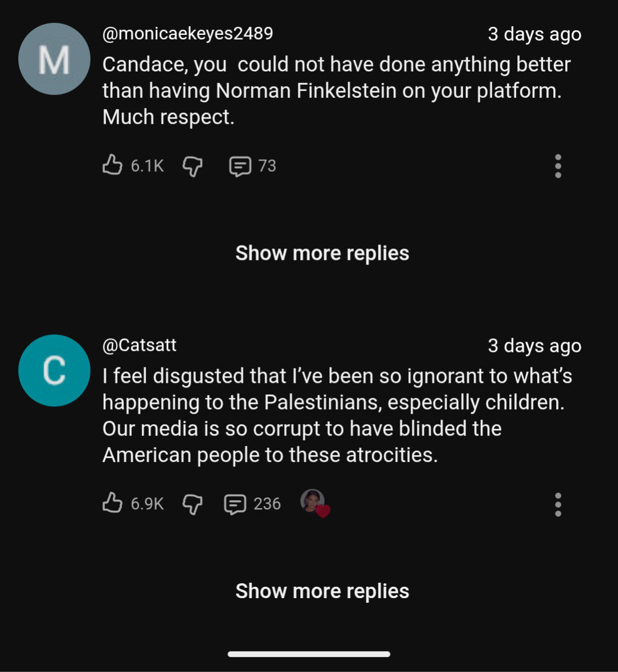Open the gray M profile avatar

(x=54, y=59)
